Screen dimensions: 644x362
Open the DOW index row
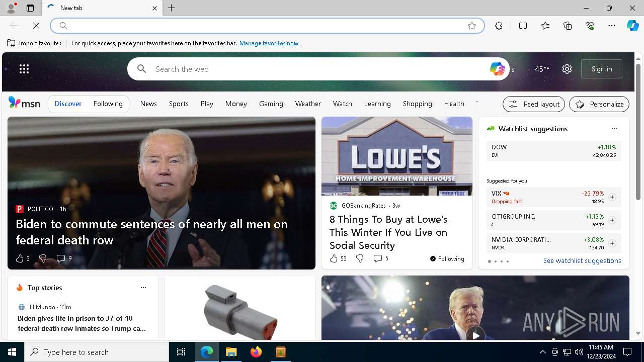tap(553, 151)
